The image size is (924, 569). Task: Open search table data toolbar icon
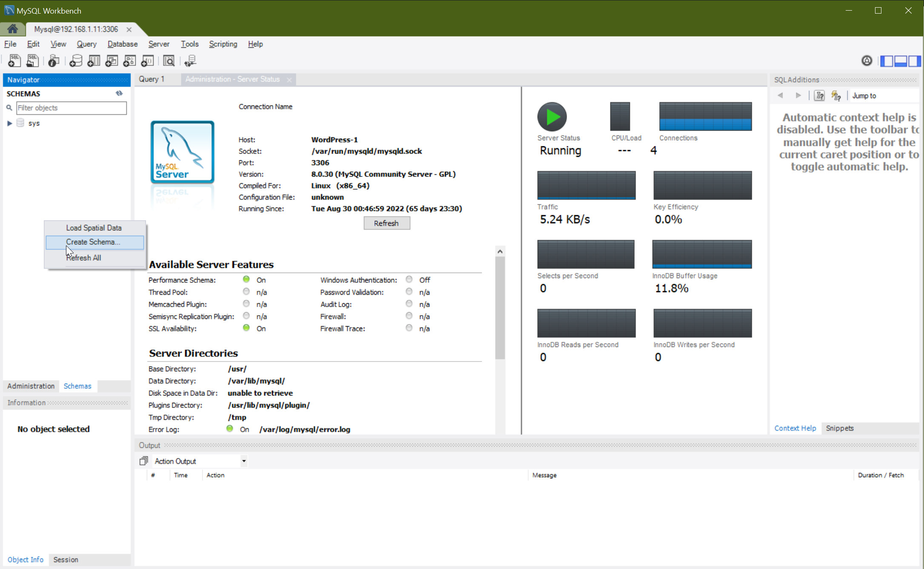[169, 61]
